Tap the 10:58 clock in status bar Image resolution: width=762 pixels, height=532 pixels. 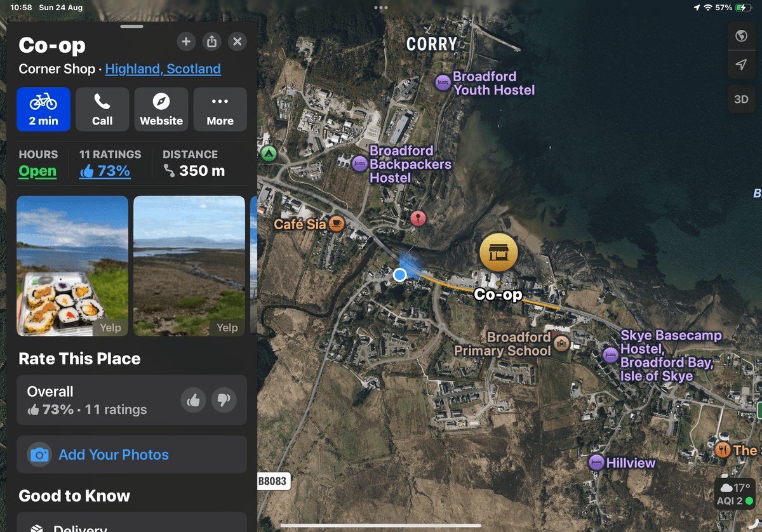point(21,8)
